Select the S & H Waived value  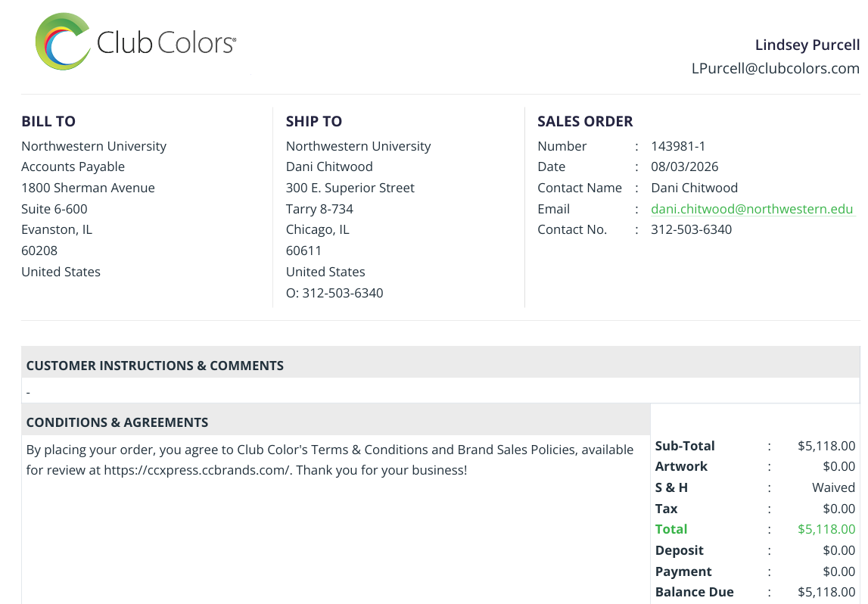(x=833, y=487)
